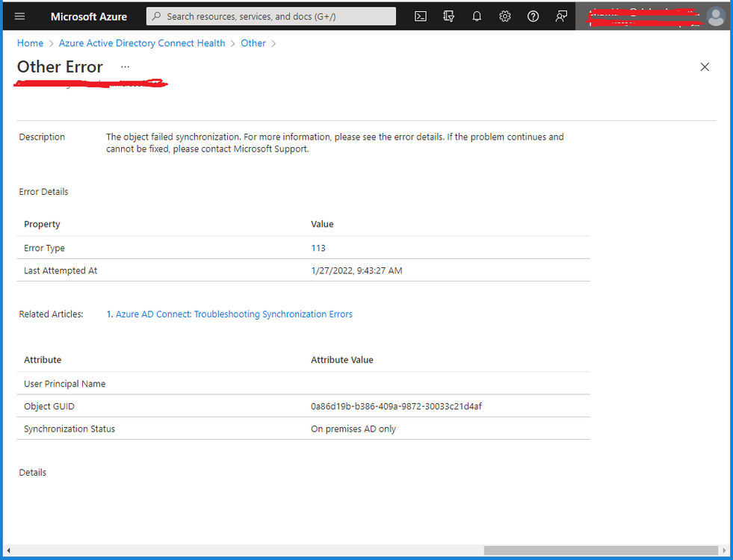Select the error type value 113
This screenshot has height=560, width=733.
coord(318,248)
